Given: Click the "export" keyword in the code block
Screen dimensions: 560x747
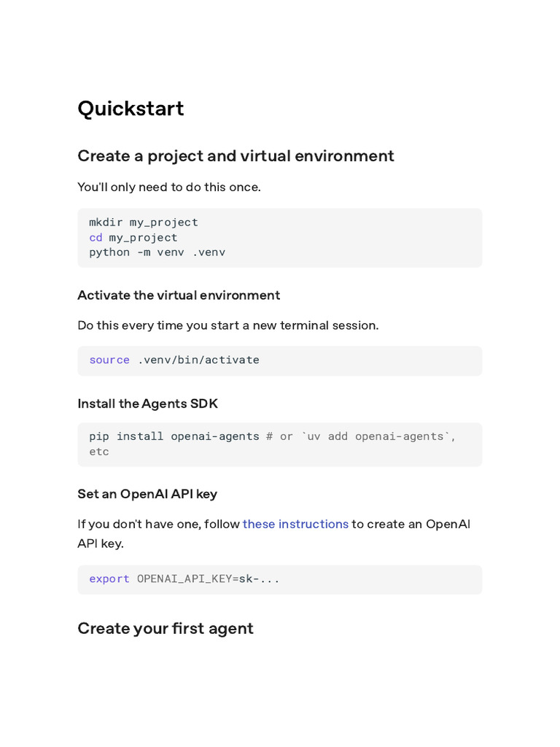Looking at the screenshot, I should (109, 578).
